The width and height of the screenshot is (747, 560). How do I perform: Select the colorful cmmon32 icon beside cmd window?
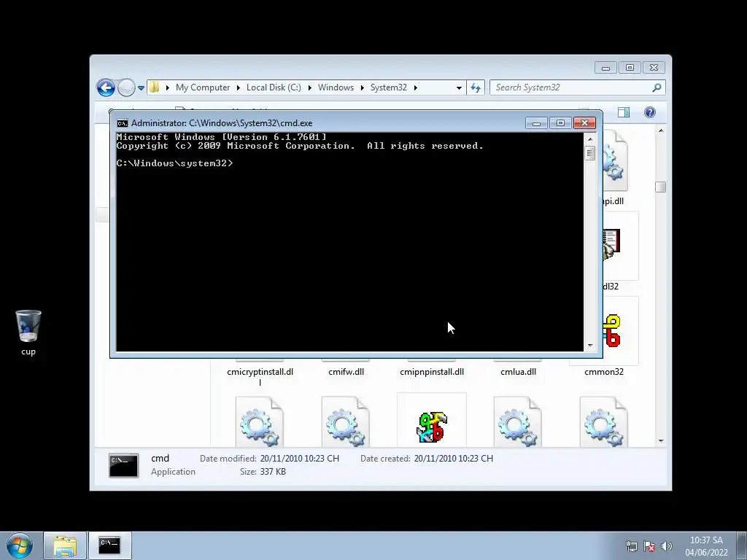coord(612,330)
